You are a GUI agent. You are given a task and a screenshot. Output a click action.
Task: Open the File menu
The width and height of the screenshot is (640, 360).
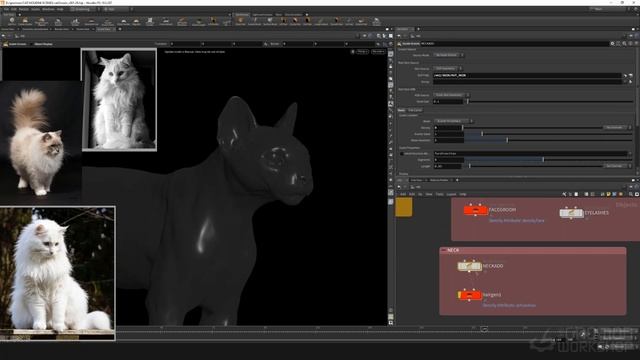click(x=6, y=9)
